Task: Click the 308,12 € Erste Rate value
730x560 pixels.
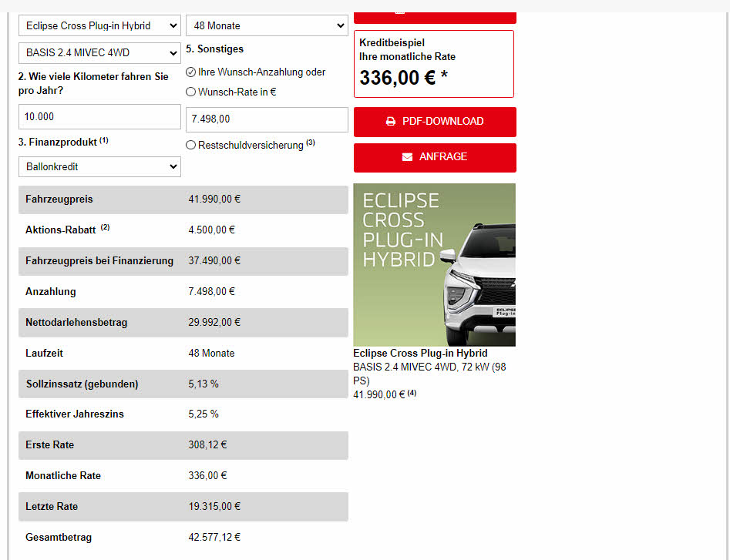Action: [207, 444]
